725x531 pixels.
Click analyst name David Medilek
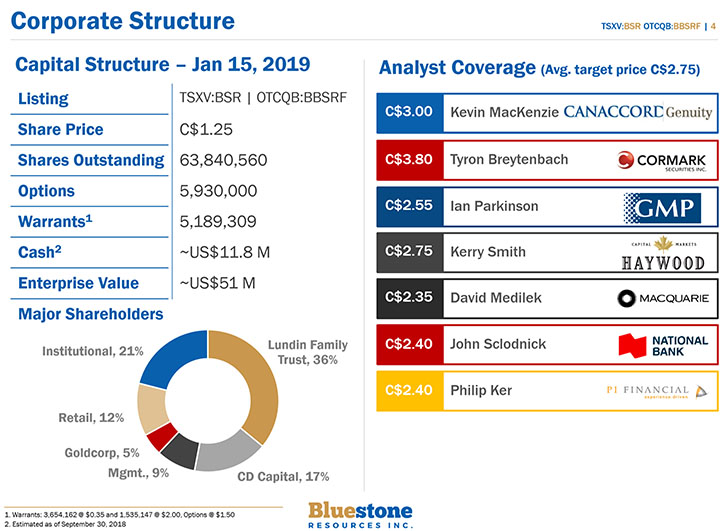pos(496,298)
